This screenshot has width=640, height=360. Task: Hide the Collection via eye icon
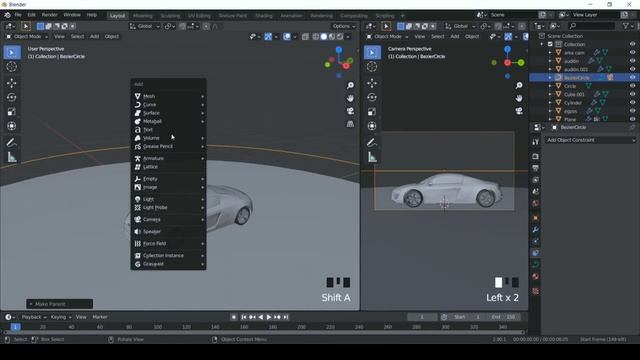[632, 44]
